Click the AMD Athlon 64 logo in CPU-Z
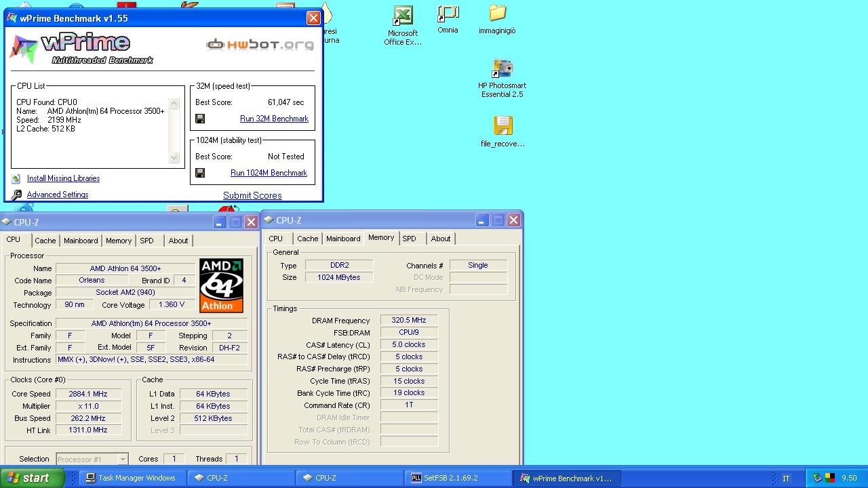Image resolution: width=868 pixels, height=488 pixels. [221, 285]
